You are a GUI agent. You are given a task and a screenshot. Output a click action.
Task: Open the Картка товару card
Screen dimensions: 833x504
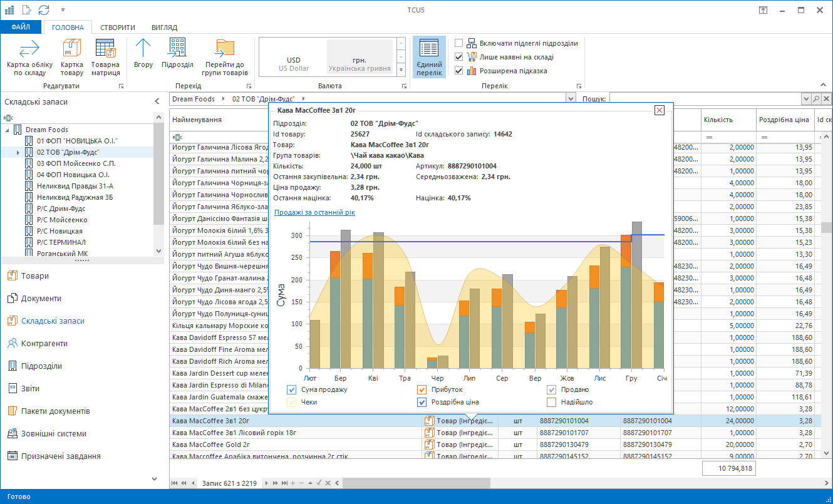point(72,58)
